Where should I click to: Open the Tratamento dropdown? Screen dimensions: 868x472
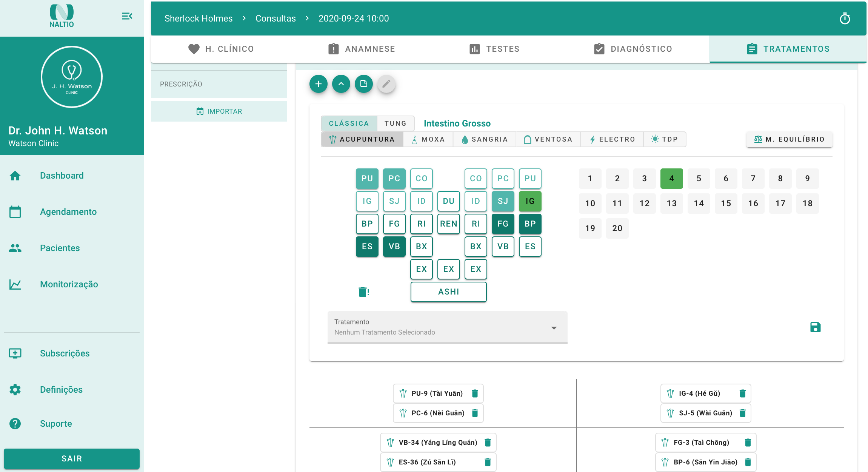(x=447, y=327)
